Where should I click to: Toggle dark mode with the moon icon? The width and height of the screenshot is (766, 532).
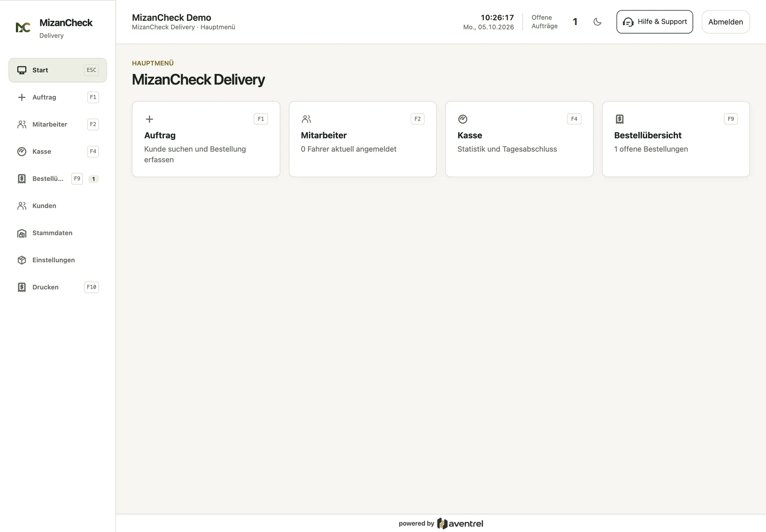[x=597, y=22]
